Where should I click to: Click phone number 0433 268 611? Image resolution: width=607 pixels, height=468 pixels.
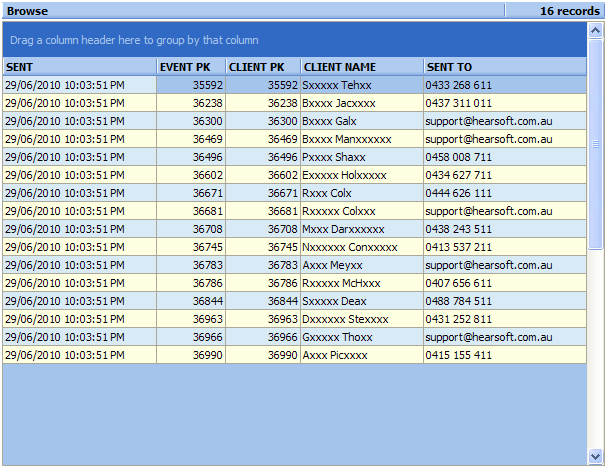click(x=458, y=85)
